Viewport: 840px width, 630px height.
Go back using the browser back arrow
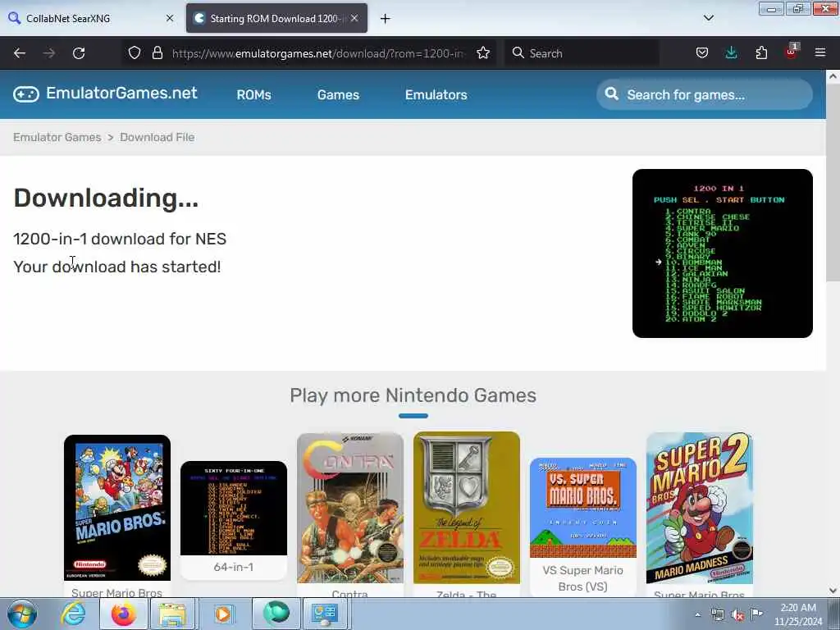(x=20, y=53)
